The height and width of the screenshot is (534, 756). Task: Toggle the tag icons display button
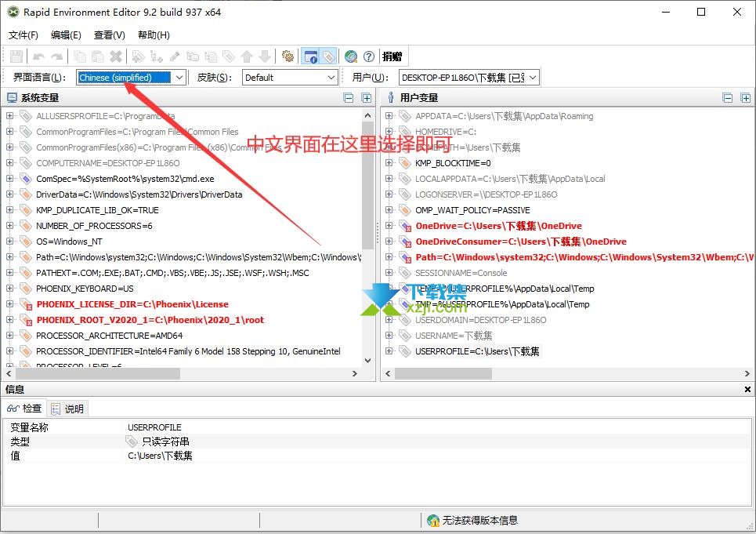click(x=329, y=56)
